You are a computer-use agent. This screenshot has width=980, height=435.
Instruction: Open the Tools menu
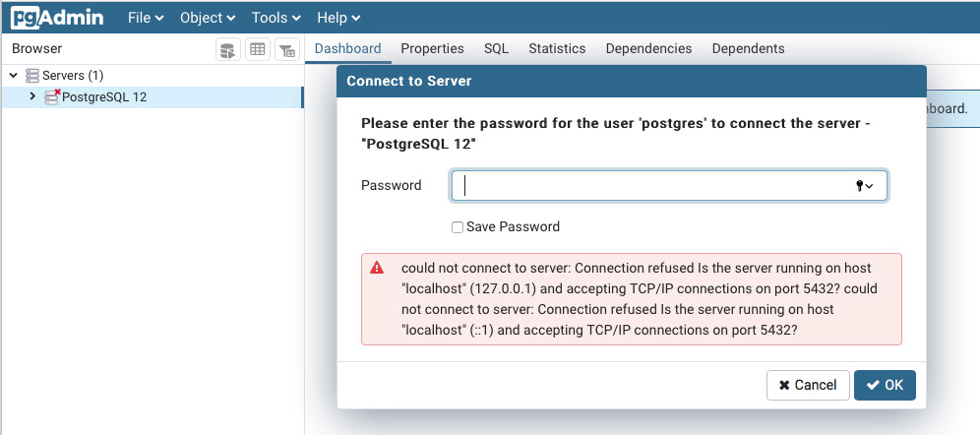coord(276,18)
